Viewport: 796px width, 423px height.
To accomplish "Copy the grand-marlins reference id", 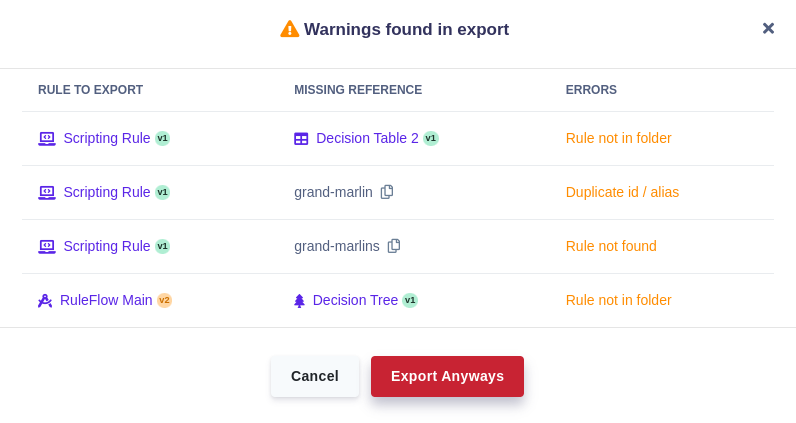I will pos(394,246).
